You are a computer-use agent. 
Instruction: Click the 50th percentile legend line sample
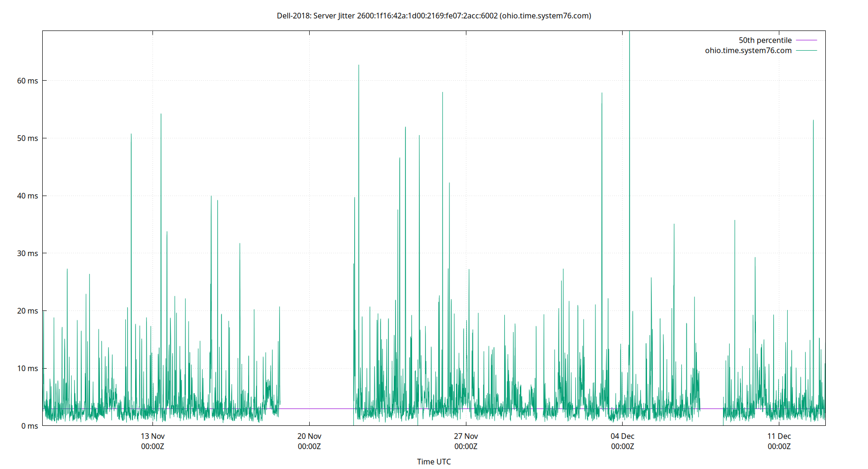[x=806, y=40]
